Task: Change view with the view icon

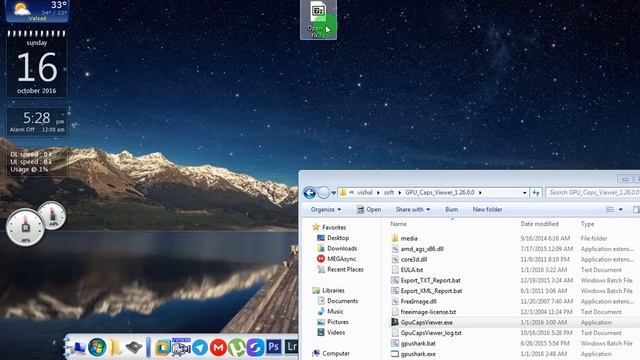Action: [610, 209]
